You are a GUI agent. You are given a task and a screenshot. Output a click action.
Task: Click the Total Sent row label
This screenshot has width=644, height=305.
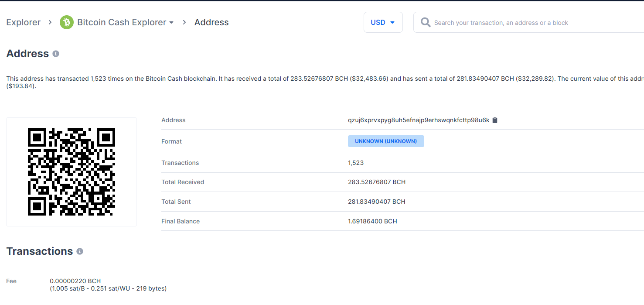(176, 202)
